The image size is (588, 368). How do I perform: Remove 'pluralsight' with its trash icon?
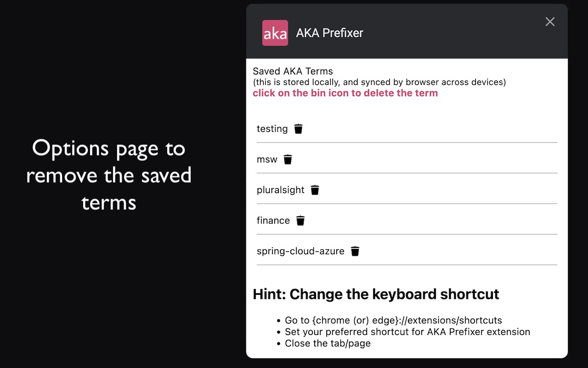coord(315,190)
